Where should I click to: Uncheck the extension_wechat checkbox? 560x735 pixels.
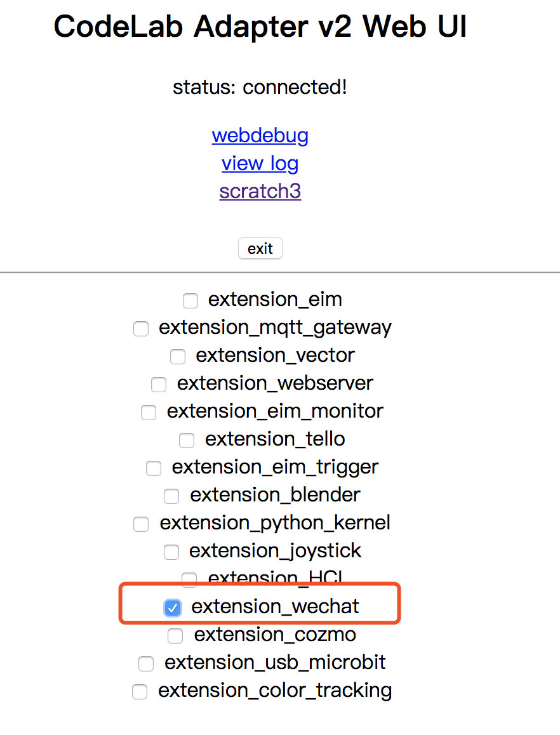click(x=172, y=607)
